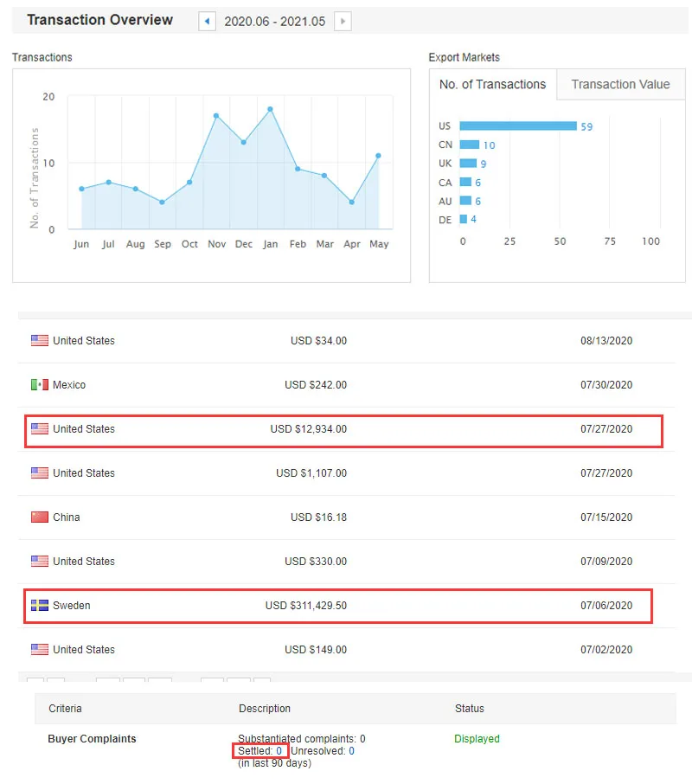Click the US flag in the $330.00 row

40,562
